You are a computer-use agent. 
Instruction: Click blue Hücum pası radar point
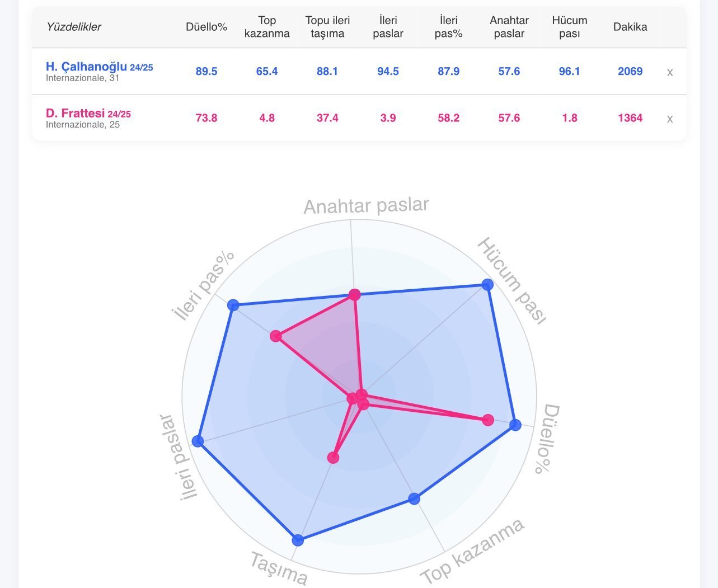487,285
